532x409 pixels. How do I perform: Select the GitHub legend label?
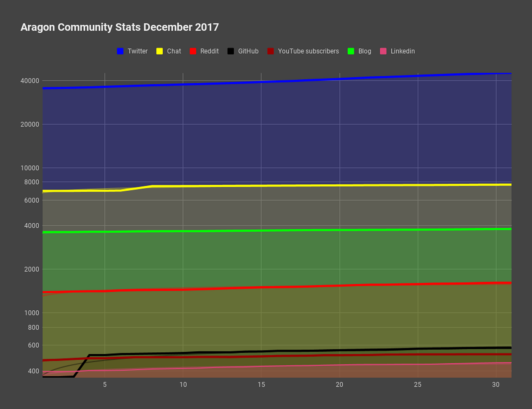tap(248, 51)
